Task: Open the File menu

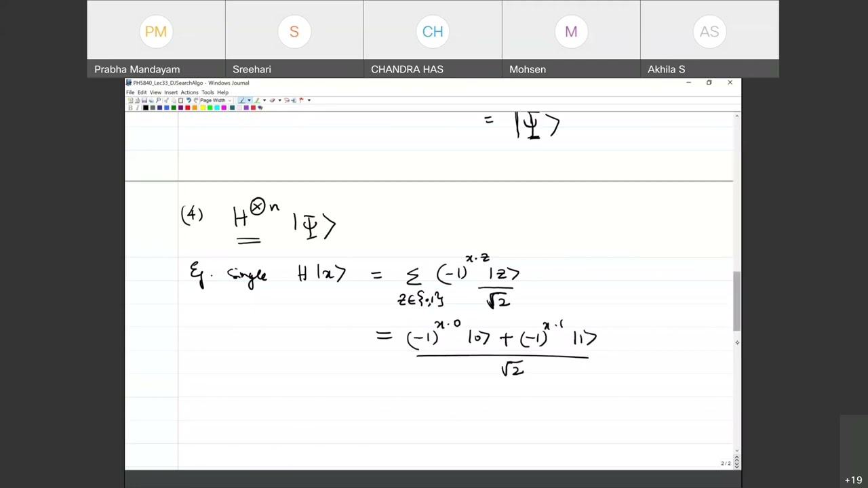Action: [130, 92]
